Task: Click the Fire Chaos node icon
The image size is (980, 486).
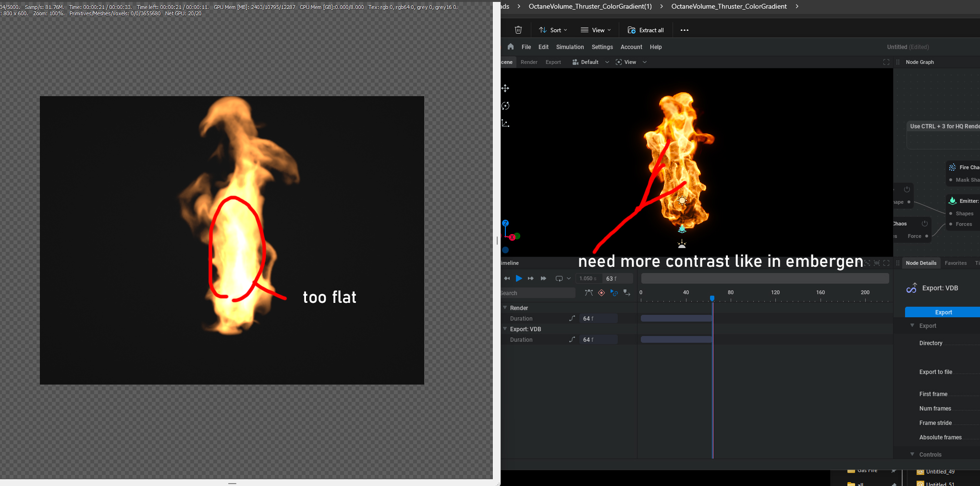Action: (x=952, y=167)
